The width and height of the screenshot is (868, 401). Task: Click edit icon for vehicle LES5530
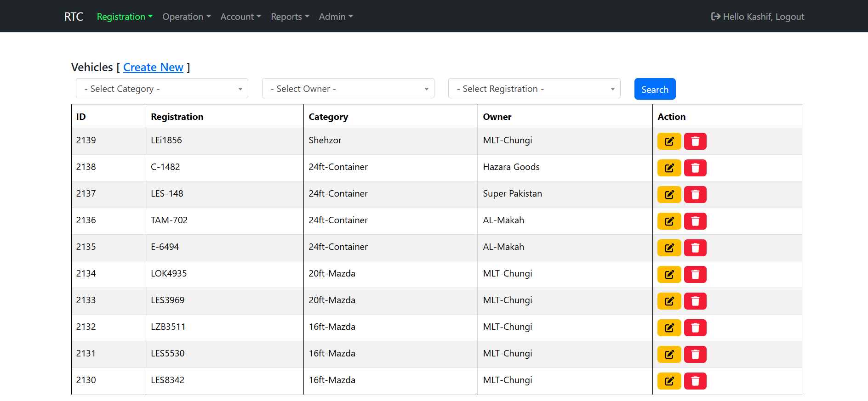coord(669,355)
